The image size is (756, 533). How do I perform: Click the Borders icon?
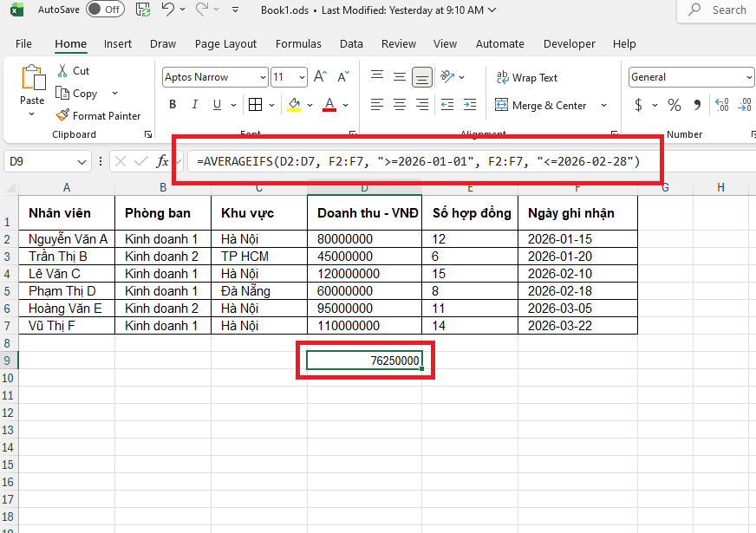[255, 105]
